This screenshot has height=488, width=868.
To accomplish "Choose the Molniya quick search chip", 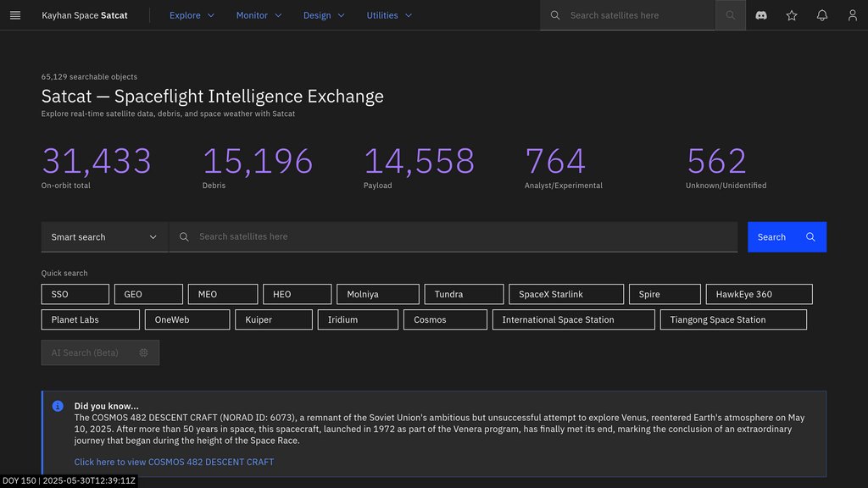I will pos(377,294).
